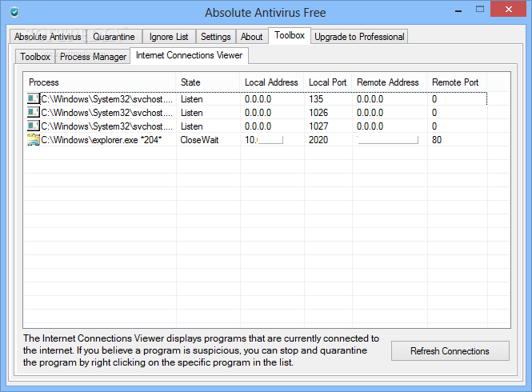Click the Absolute Antivirus shield icon in title bar
The width and height of the screenshot is (532, 392).
(14, 12)
